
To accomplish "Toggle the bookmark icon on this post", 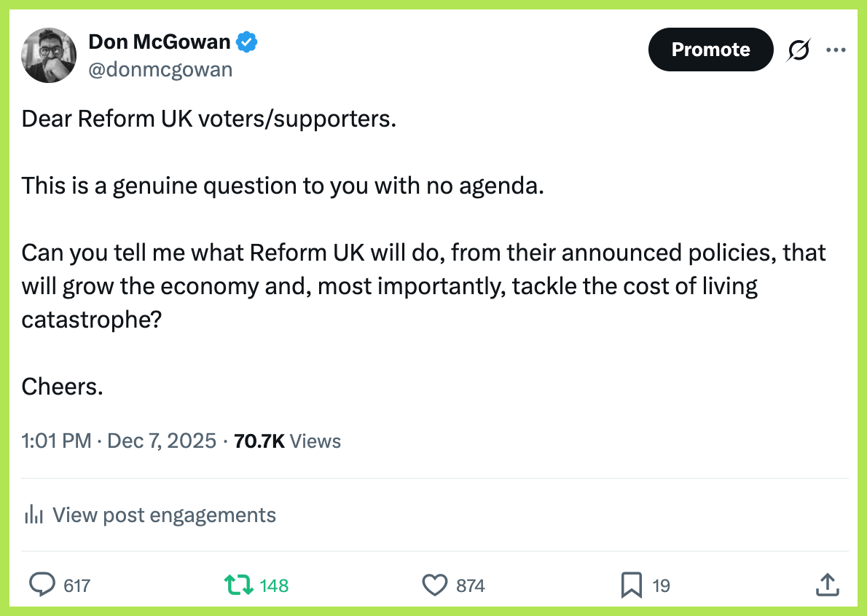I will tap(631, 585).
